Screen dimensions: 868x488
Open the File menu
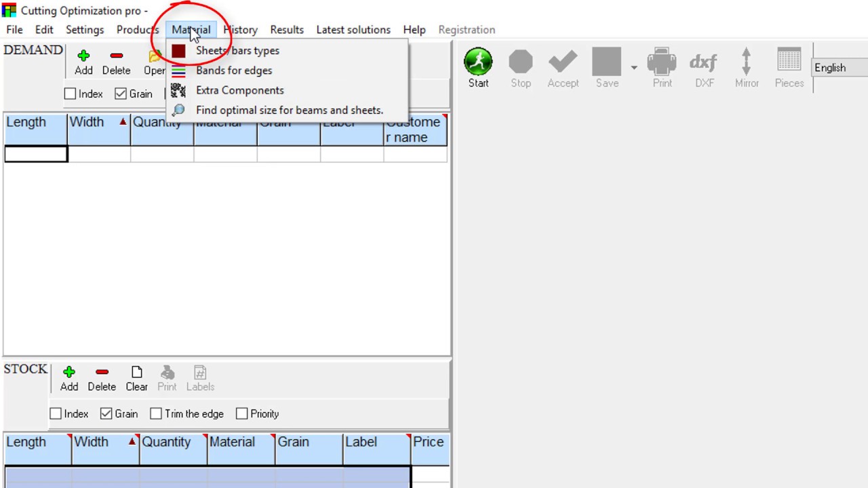click(14, 30)
